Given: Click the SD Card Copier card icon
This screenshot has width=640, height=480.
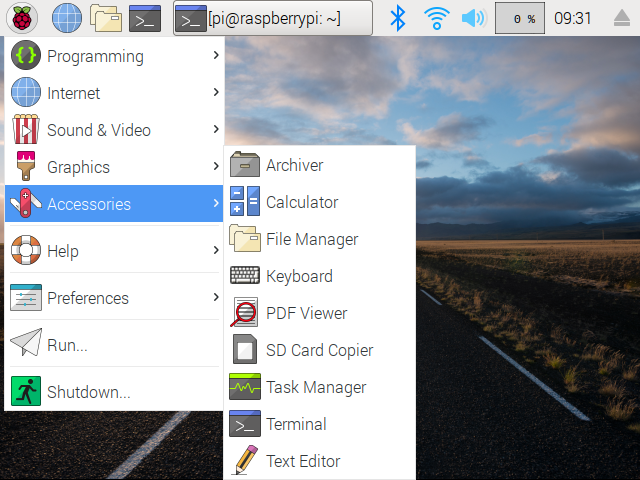Looking at the screenshot, I should pyautogui.click(x=244, y=349).
